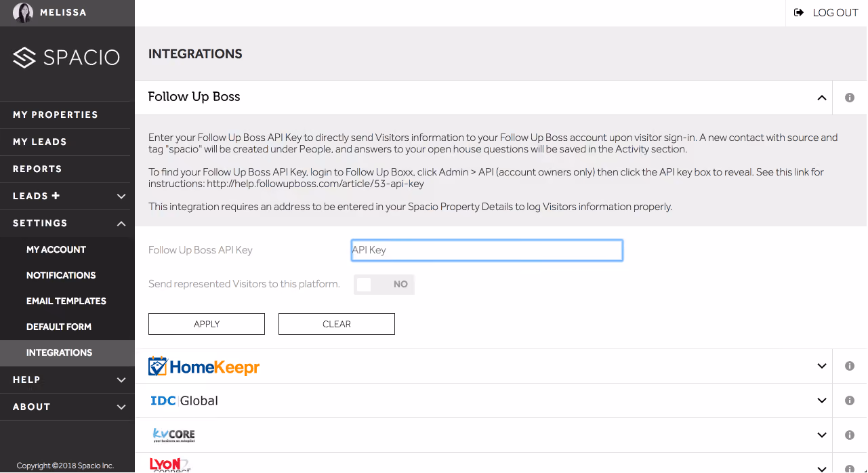Expand the HomeKeepr integration

822,366
